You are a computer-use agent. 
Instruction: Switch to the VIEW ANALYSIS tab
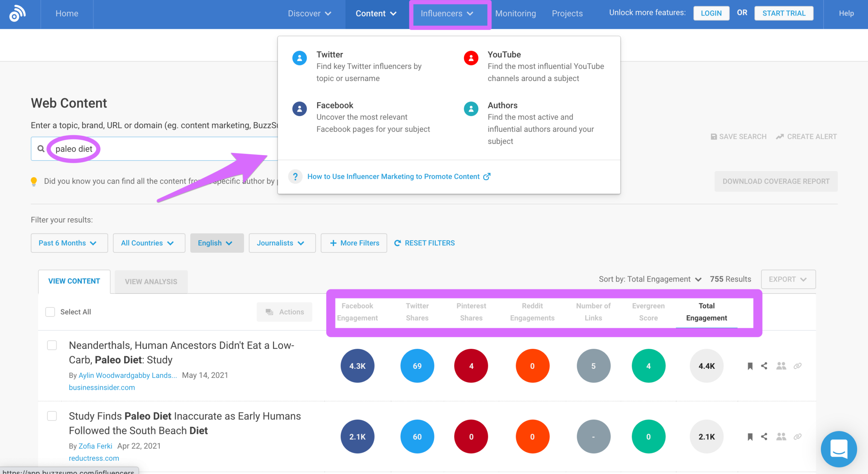(151, 282)
